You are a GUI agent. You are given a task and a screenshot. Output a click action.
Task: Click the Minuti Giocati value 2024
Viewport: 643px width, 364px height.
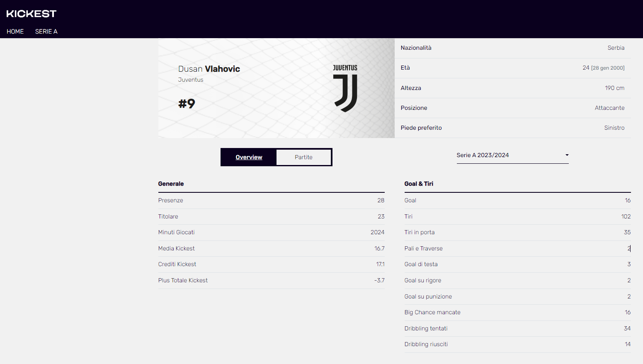[x=377, y=232]
